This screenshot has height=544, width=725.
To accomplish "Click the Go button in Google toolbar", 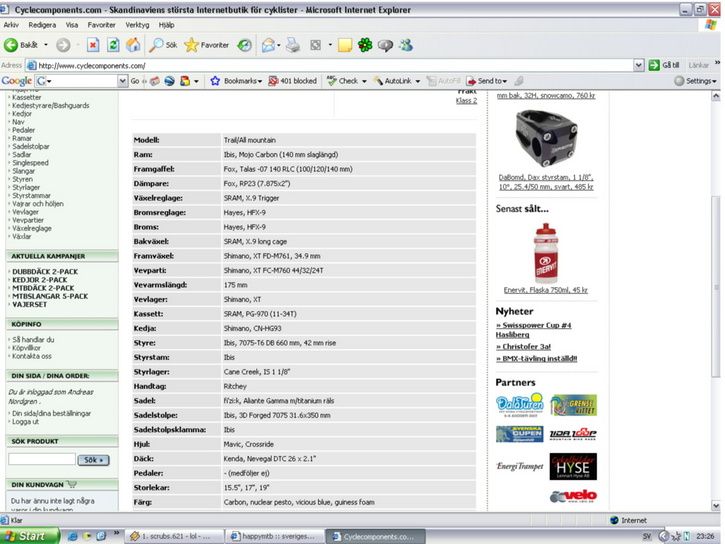I will (135, 81).
